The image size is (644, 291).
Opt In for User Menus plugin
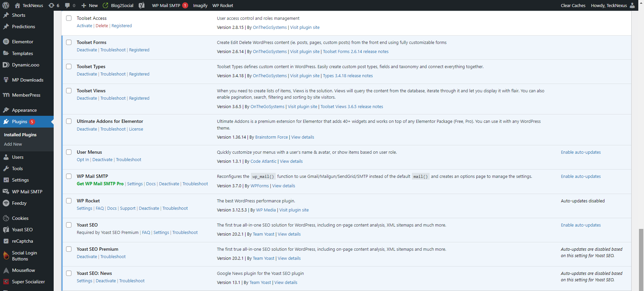click(x=83, y=160)
